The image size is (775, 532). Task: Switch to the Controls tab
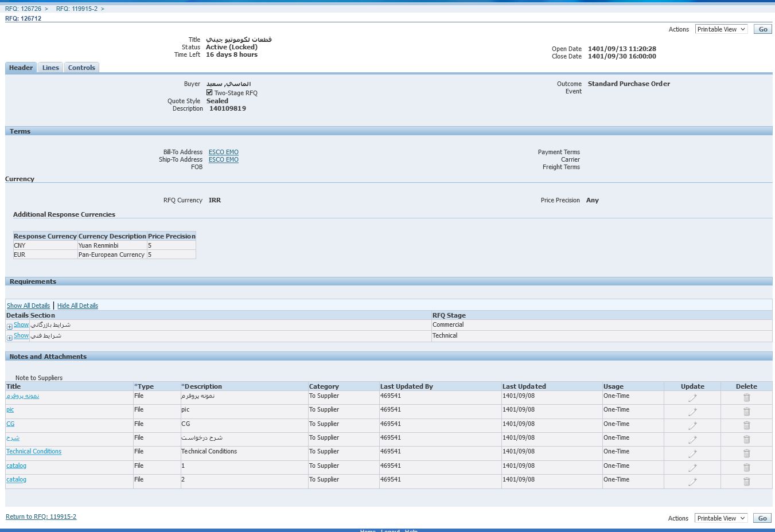pyautogui.click(x=81, y=68)
